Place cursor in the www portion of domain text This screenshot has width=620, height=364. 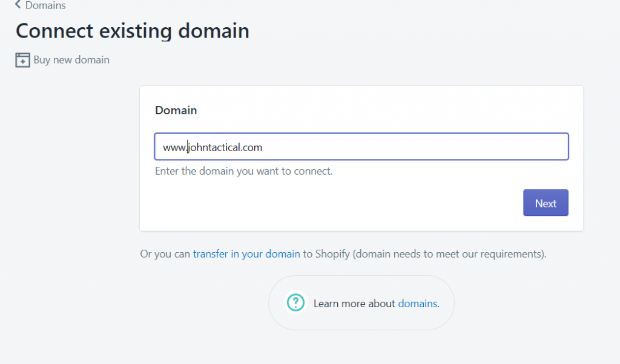(174, 148)
